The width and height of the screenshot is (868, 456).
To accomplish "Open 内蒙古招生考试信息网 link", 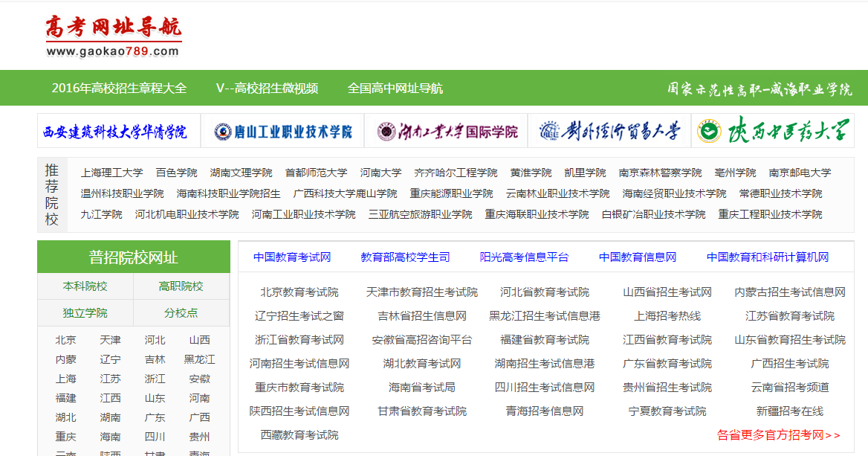I will 790,292.
